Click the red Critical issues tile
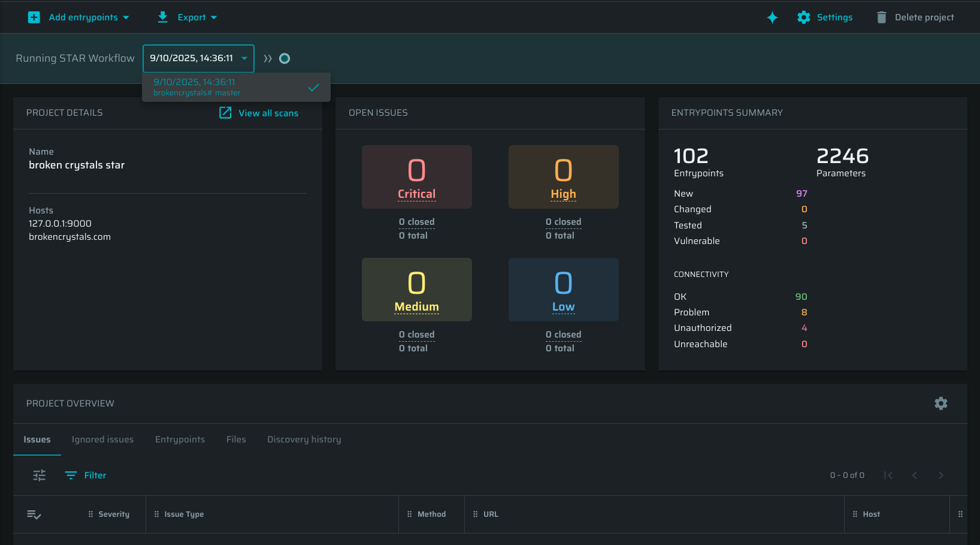 (416, 177)
